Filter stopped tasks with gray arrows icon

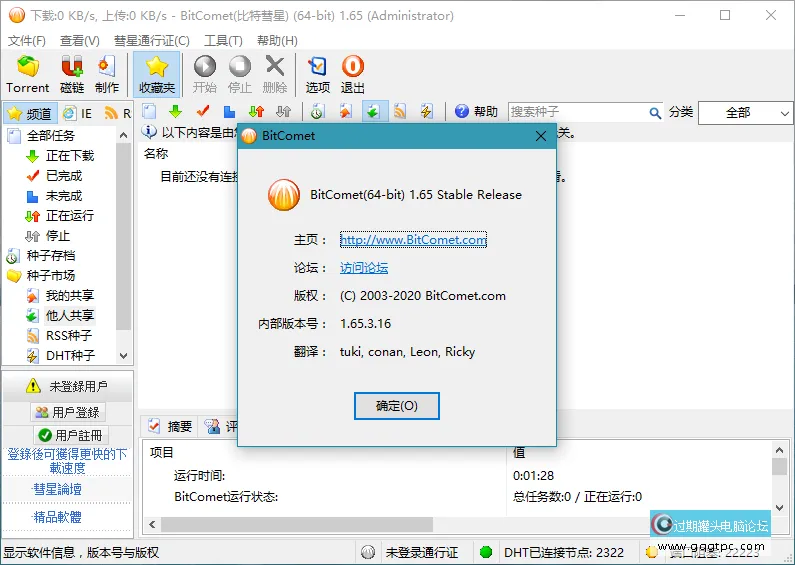283,111
